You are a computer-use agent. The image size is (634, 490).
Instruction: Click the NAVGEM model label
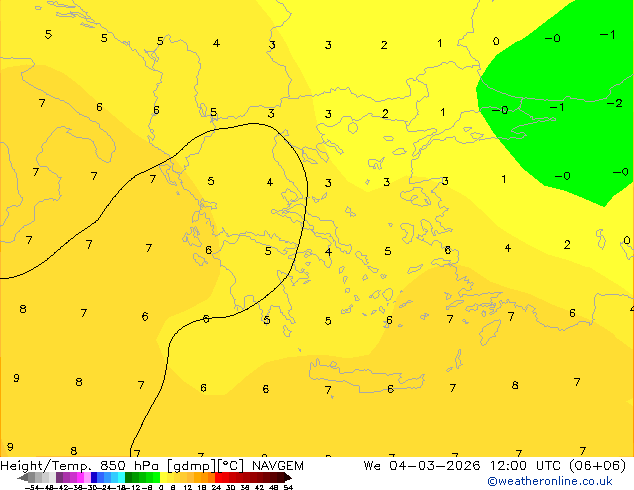[279, 465]
